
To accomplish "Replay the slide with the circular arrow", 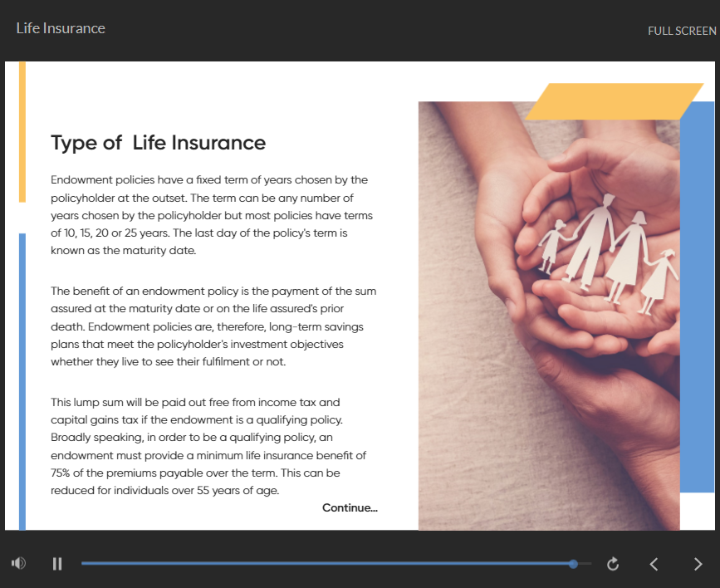I will tap(613, 564).
